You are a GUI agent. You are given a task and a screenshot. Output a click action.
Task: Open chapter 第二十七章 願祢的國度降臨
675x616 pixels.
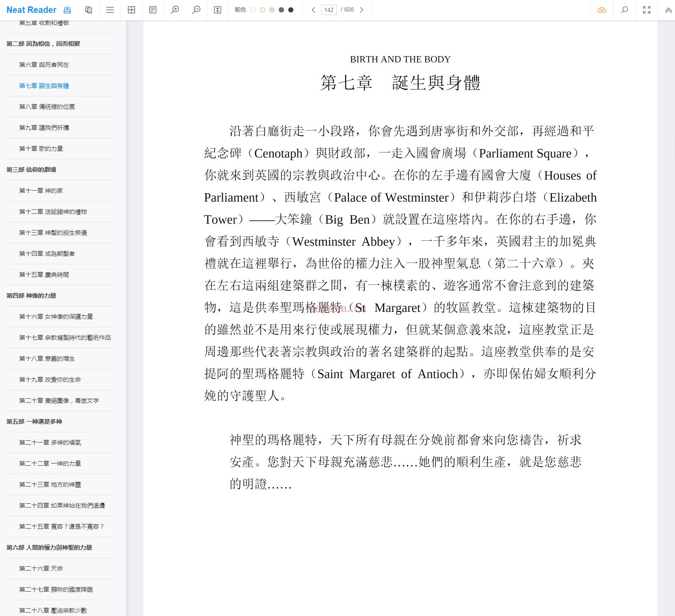click(x=56, y=589)
